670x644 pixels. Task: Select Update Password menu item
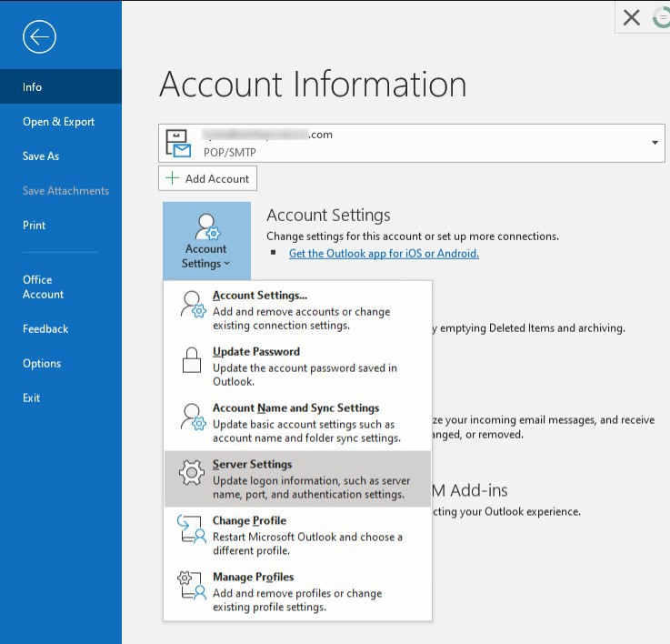[x=297, y=366]
